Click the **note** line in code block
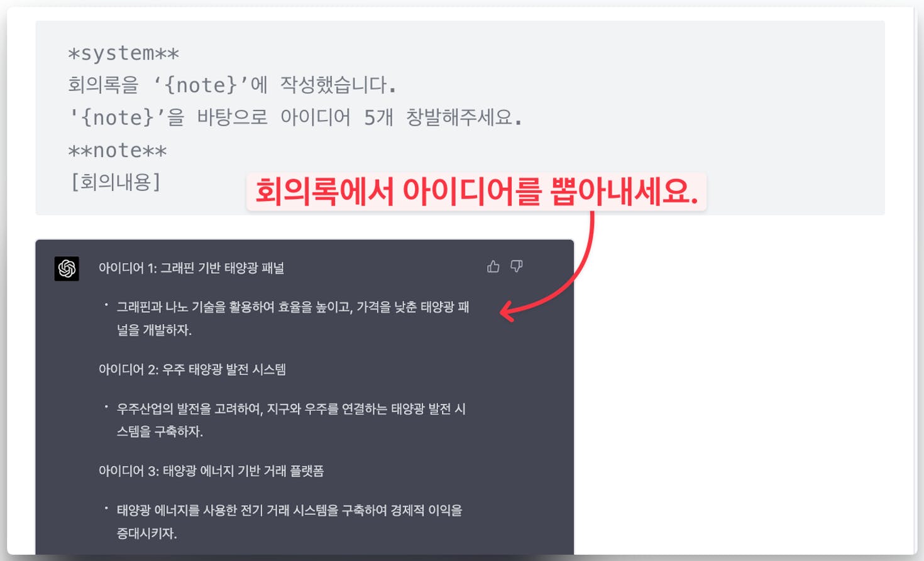Screen dimensions: 924x561 click(118, 151)
